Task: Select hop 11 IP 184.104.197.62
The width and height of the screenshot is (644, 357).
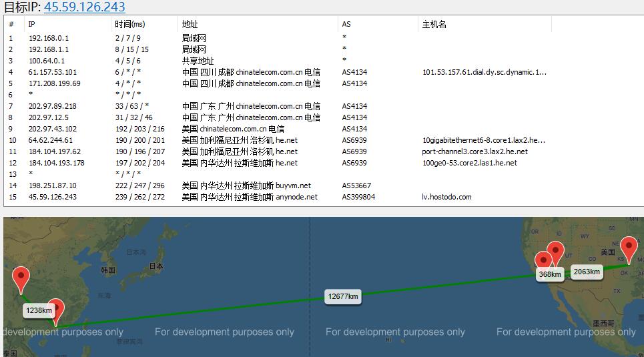Action: coord(55,151)
